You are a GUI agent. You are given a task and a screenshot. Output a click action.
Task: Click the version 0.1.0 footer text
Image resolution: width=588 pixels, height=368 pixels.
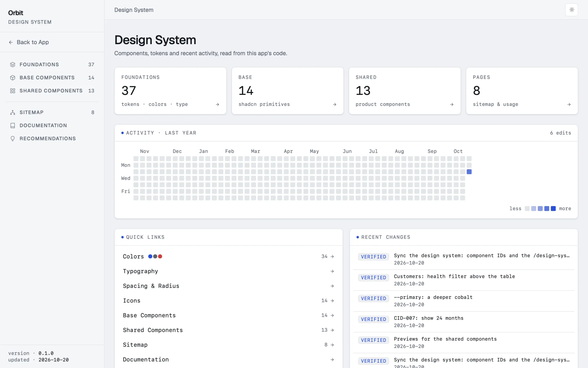click(x=31, y=353)
